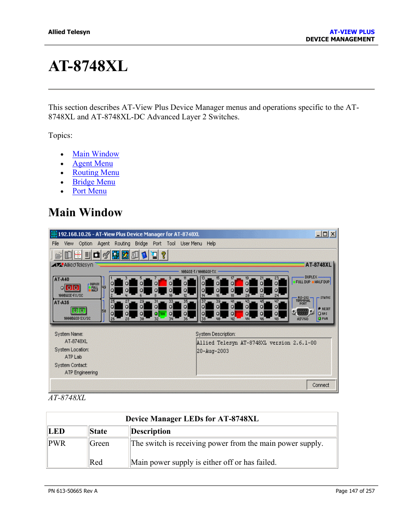The width and height of the screenshot is (411, 532).
Task: Select port 1 on the switch panel
Action: [x=118, y=283]
